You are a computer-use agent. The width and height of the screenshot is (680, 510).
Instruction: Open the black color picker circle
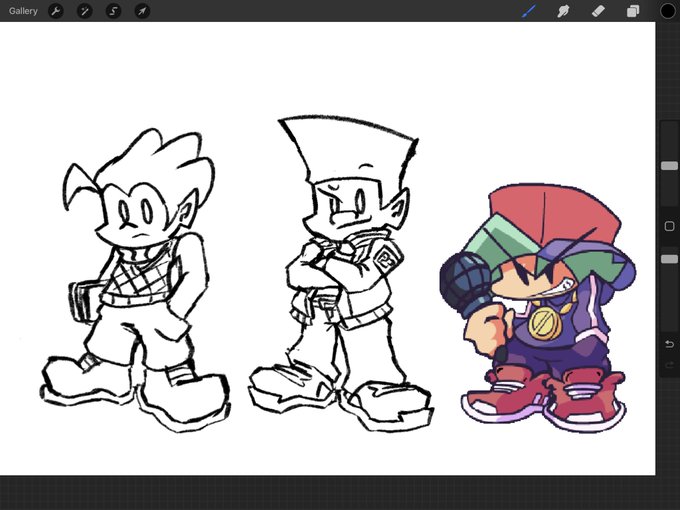[x=667, y=11]
